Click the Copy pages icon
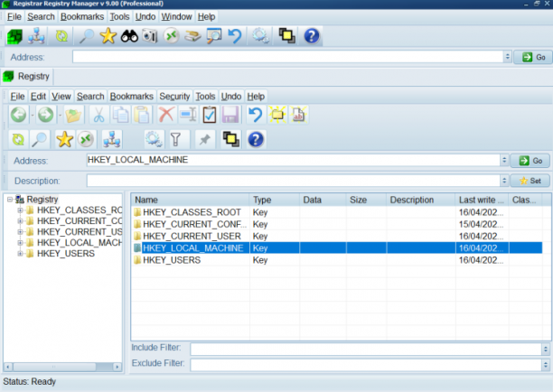The width and height of the screenshot is (553, 392). [120, 115]
